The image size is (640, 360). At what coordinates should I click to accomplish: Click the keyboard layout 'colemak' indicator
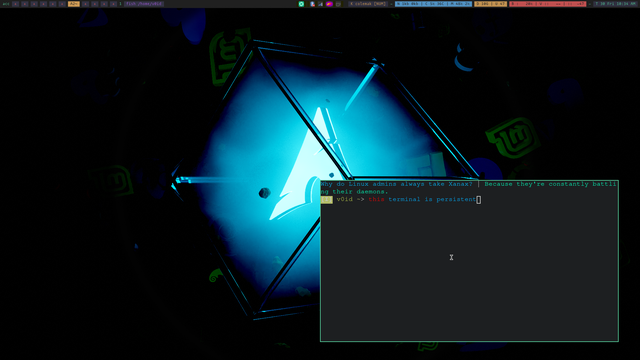(368, 4)
